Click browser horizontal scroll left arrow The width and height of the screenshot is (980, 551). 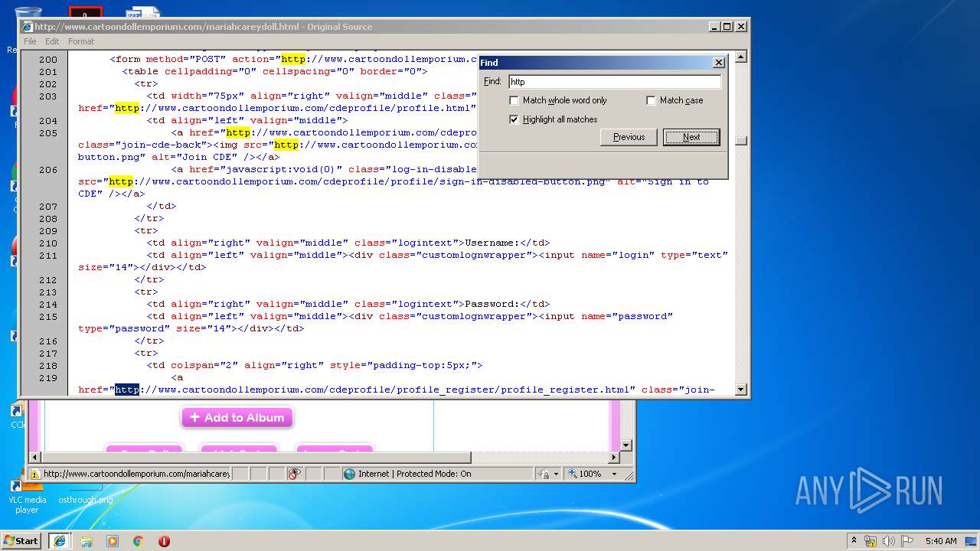point(35,458)
